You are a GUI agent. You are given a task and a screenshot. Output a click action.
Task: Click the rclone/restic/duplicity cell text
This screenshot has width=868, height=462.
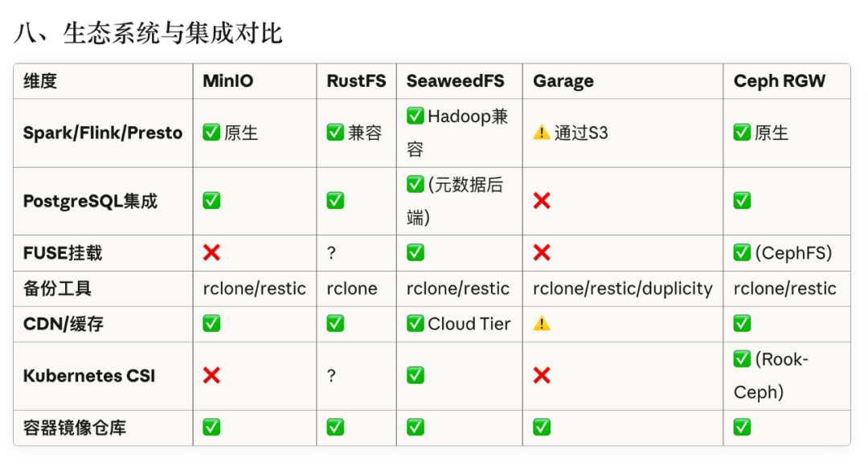point(622,288)
